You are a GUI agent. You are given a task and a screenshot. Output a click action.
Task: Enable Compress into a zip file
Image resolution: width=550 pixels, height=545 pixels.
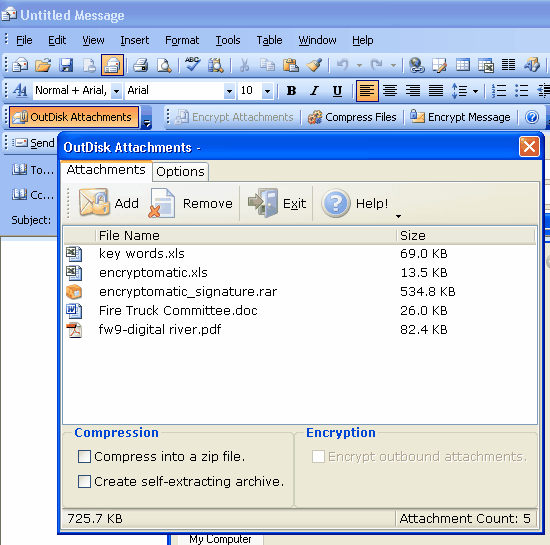click(x=84, y=457)
